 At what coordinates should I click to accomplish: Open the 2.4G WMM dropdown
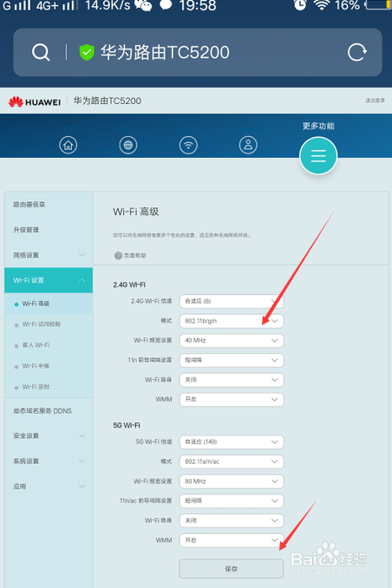click(x=232, y=400)
